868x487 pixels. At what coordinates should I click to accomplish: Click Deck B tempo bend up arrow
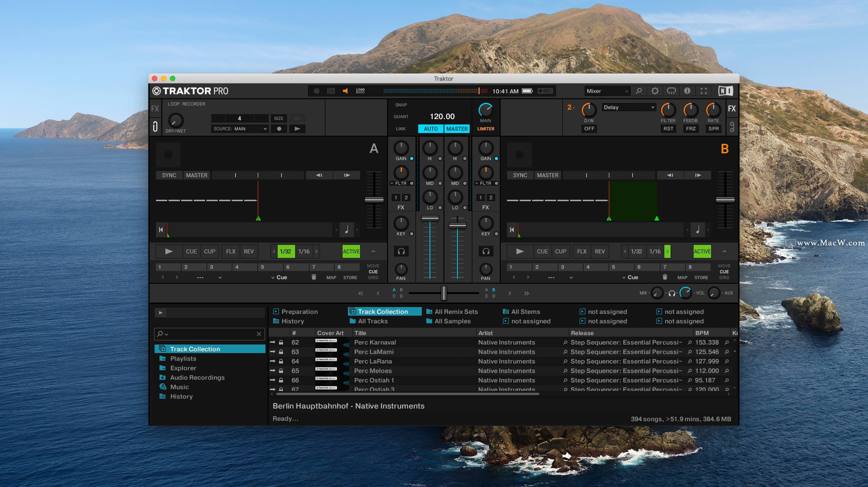[x=698, y=175]
